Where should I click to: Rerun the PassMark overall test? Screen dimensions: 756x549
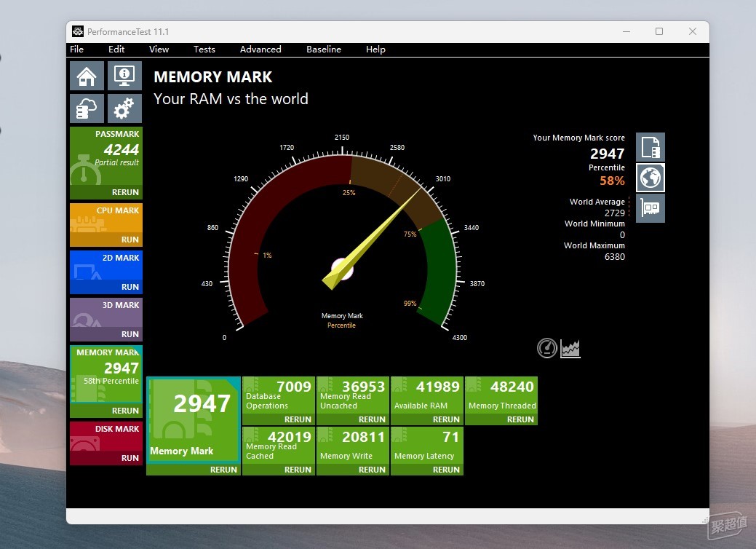pos(106,192)
